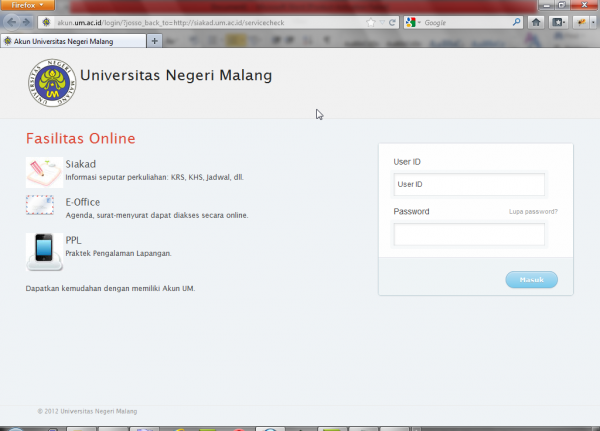Click the E-Office envelope icon
Screen dimensions: 600x431
(x=40, y=205)
